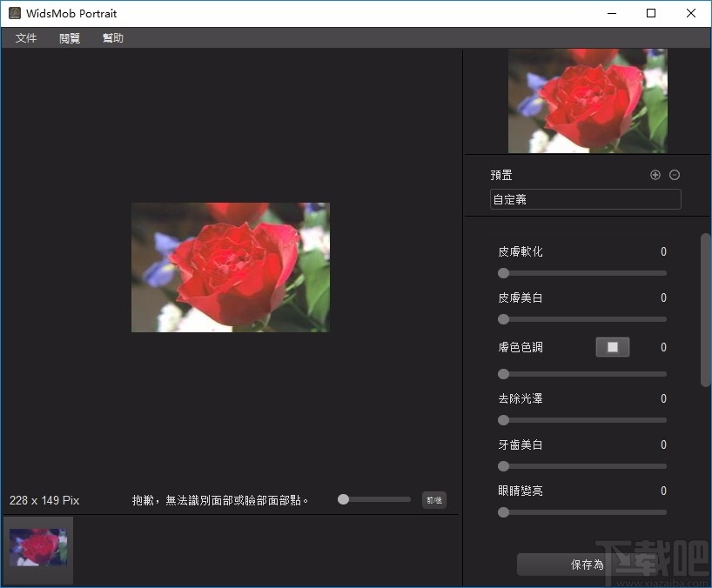The width and height of the screenshot is (712, 588).
Task: Open the 膚色色調 color swatch
Action: click(613, 347)
